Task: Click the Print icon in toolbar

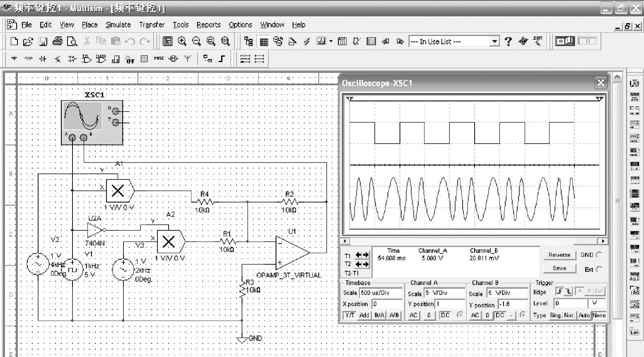Action: click(58, 41)
